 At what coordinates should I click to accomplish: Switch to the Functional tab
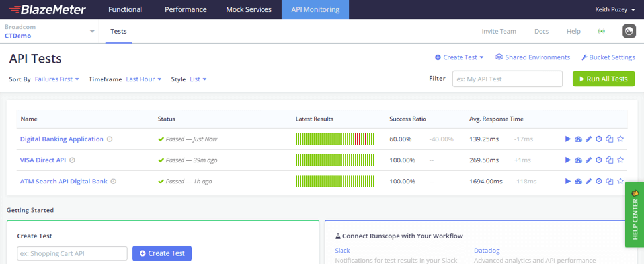(125, 9)
